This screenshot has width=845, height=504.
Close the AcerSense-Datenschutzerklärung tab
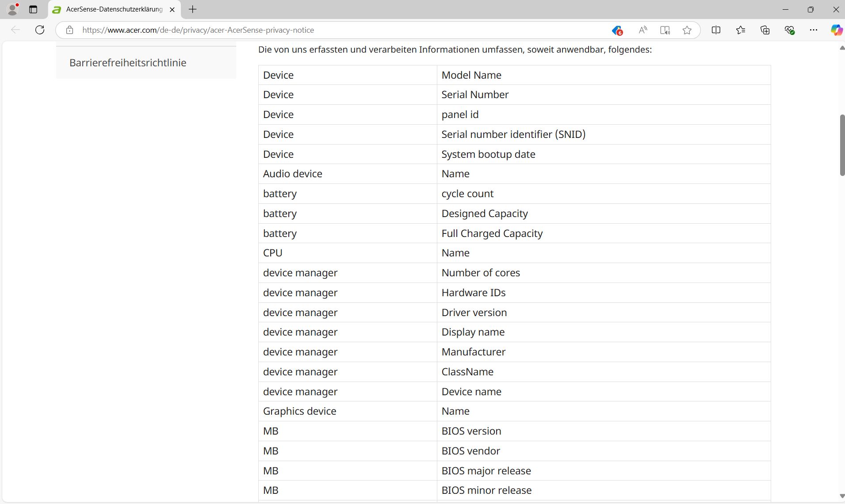tap(172, 9)
